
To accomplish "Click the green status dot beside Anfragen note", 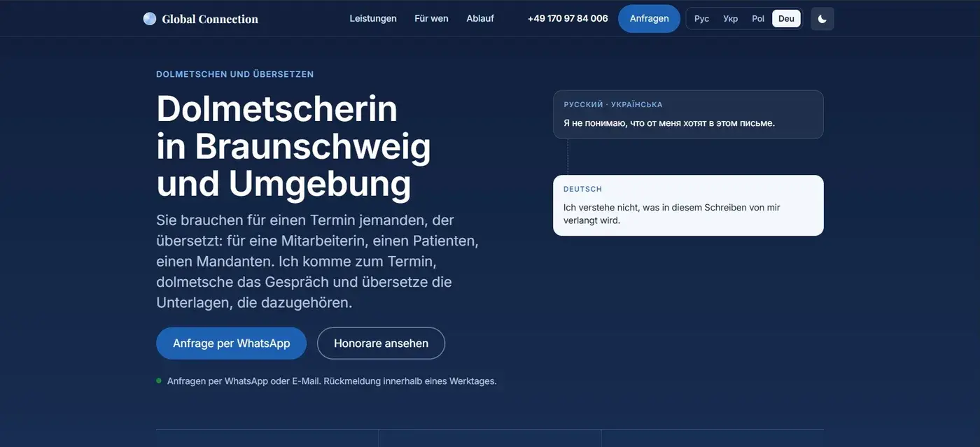I will 159,381.
